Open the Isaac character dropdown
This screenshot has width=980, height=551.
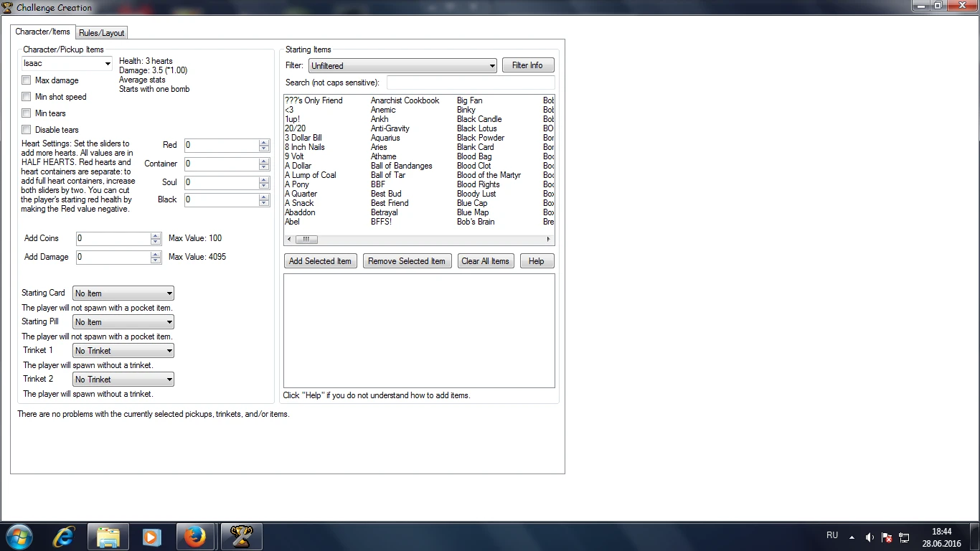tap(67, 64)
